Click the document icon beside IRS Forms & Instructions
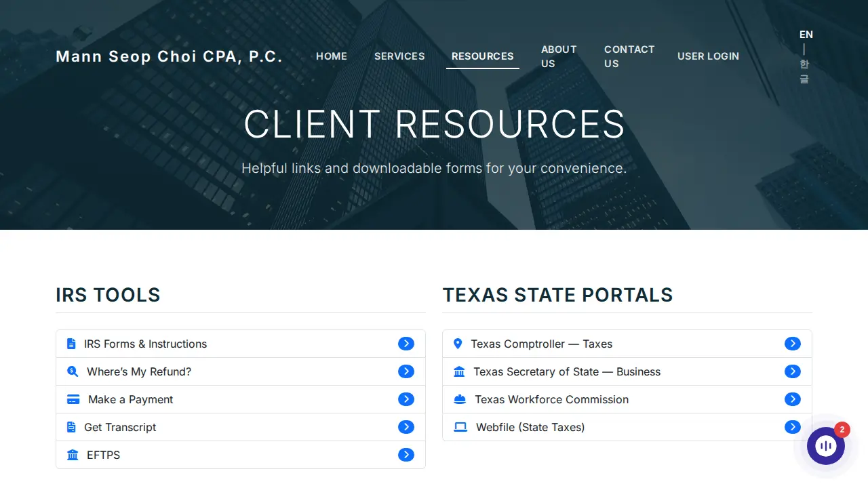Viewport: 868px width, 488px height. click(x=71, y=344)
